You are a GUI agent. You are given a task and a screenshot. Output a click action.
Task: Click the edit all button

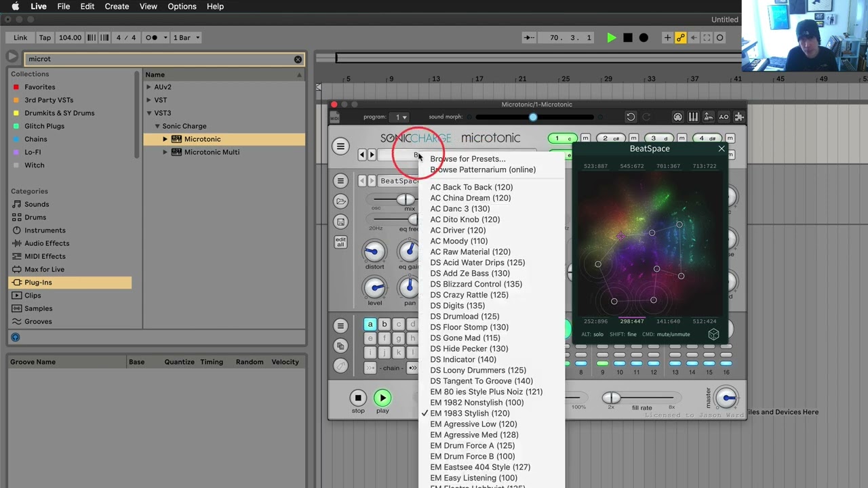pos(341,242)
